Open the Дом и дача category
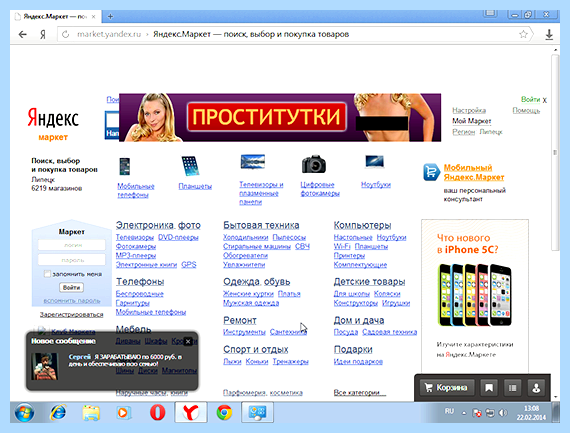This screenshot has width=570, height=433. (x=359, y=320)
